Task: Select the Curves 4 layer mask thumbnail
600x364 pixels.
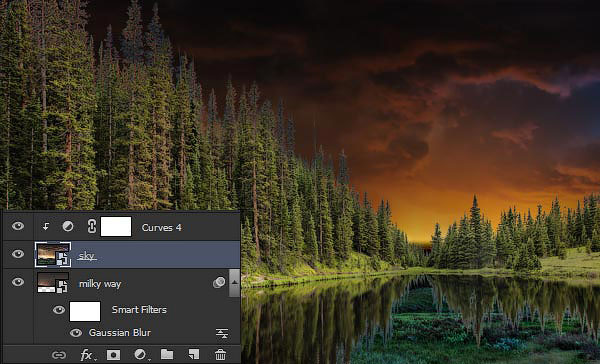Action: click(116, 226)
